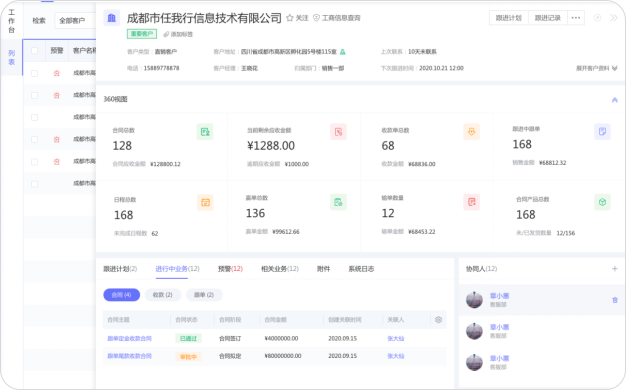Open the 跟进记录 button

pos(548,18)
